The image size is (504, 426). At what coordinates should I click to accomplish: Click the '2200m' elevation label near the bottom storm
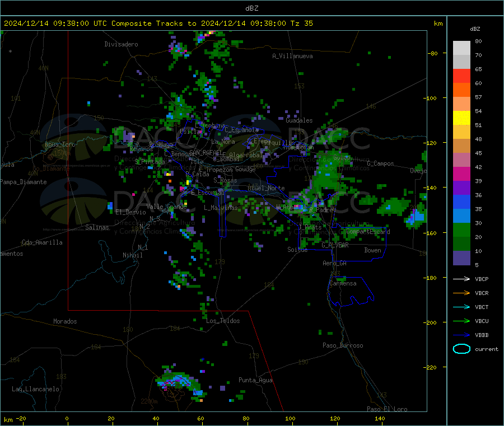[x=149, y=401]
